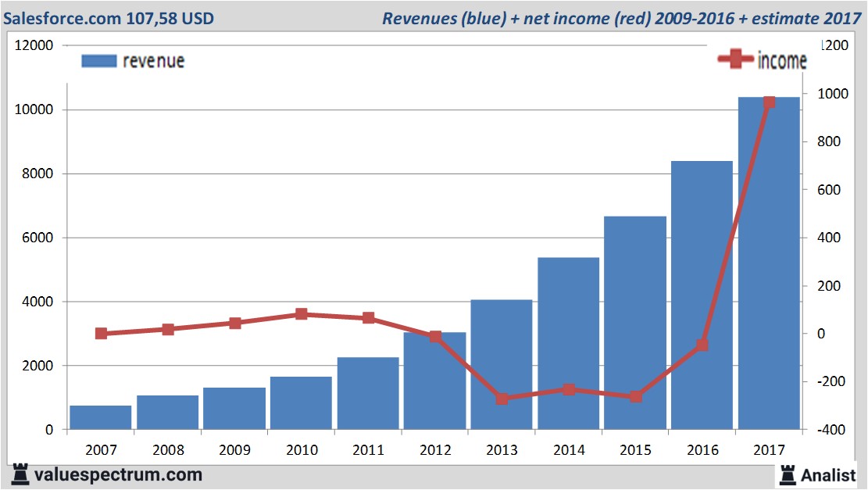Click the 2012 x-axis label
Screen dimensions: 868x490
pyautogui.click(x=435, y=449)
